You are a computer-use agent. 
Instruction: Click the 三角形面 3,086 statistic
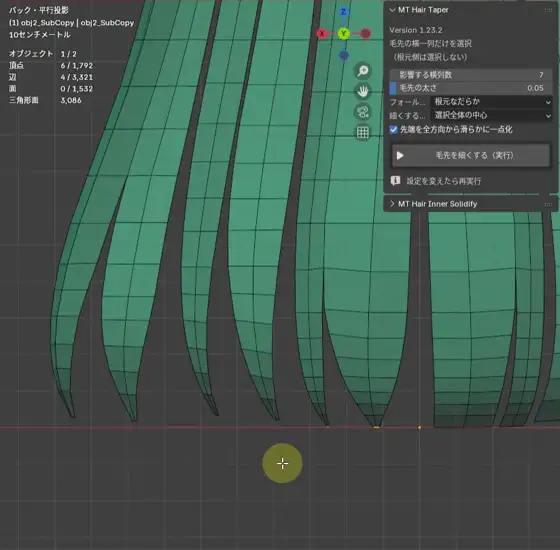point(45,100)
